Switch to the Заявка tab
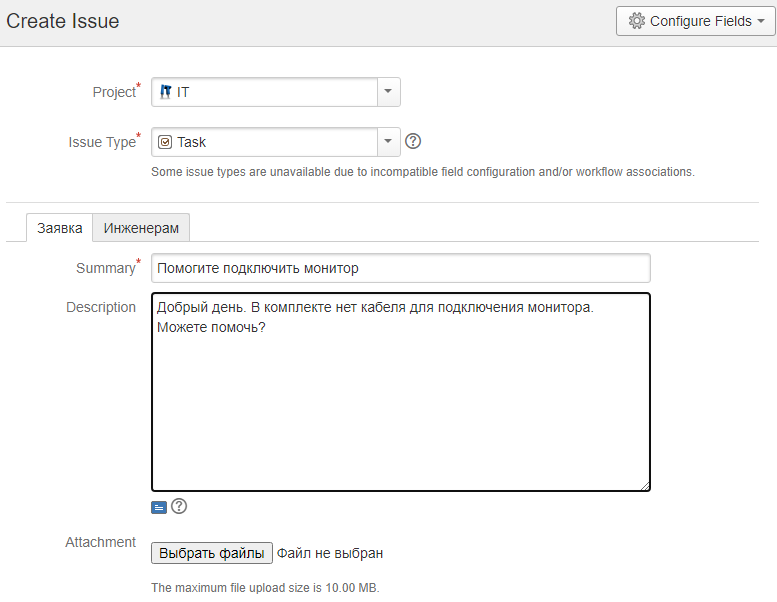The height and width of the screenshot is (602, 777). 60,228
